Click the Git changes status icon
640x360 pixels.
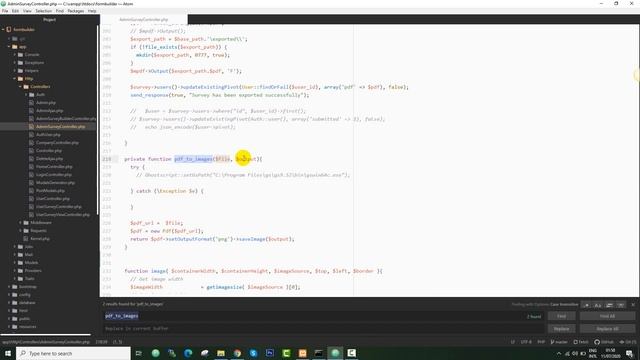[x=628, y=342]
